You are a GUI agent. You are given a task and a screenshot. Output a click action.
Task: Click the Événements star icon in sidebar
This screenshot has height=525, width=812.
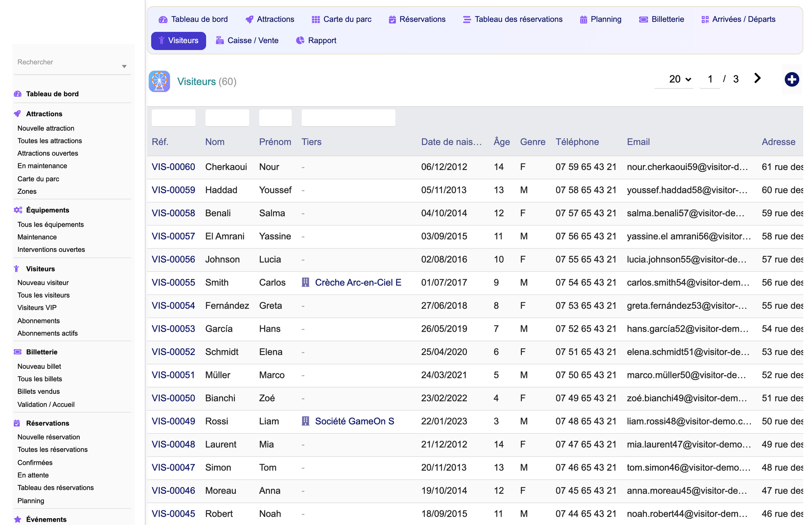18,520
